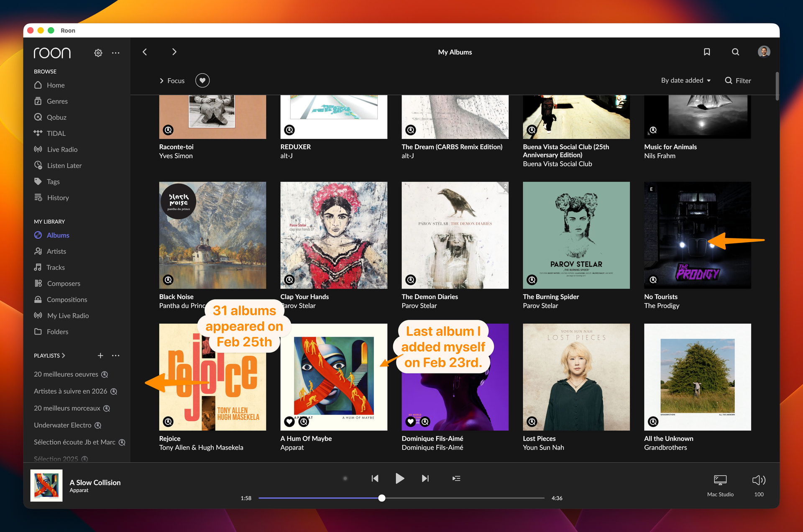The height and width of the screenshot is (532, 803).
Task: Skip to the next track
Action: tap(425, 478)
